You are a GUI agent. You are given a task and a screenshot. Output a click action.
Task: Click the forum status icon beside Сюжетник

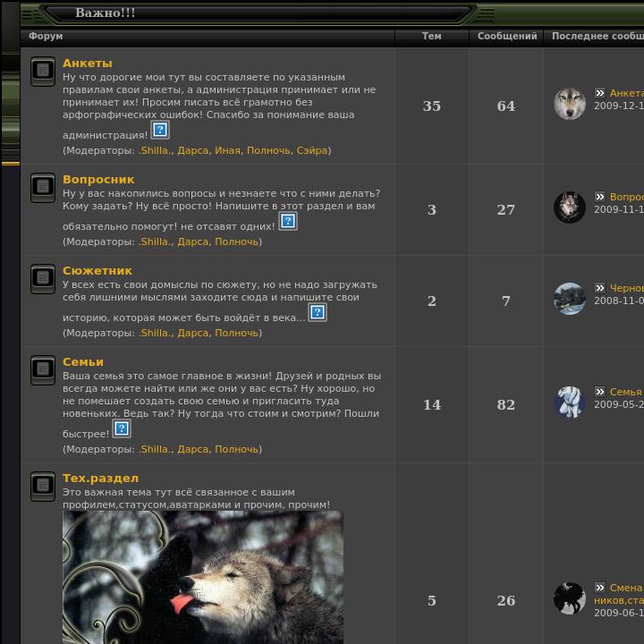[x=43, y=279]
